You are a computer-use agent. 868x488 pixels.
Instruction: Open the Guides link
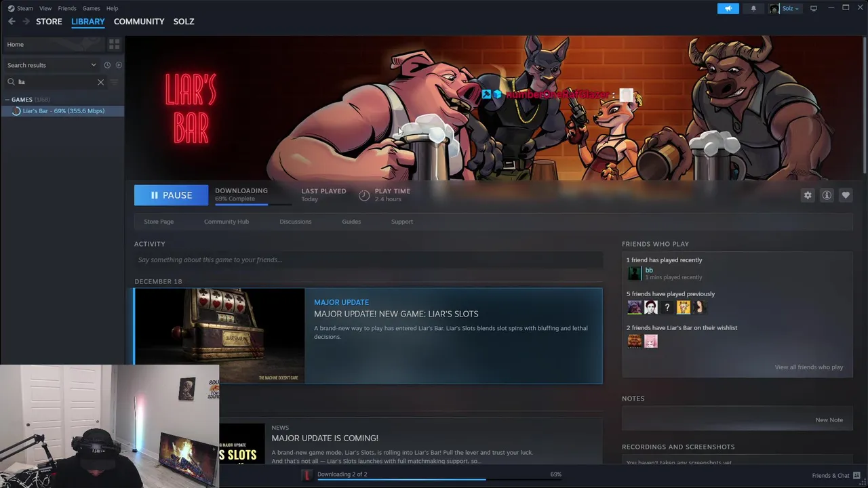[x=351, y=222]
